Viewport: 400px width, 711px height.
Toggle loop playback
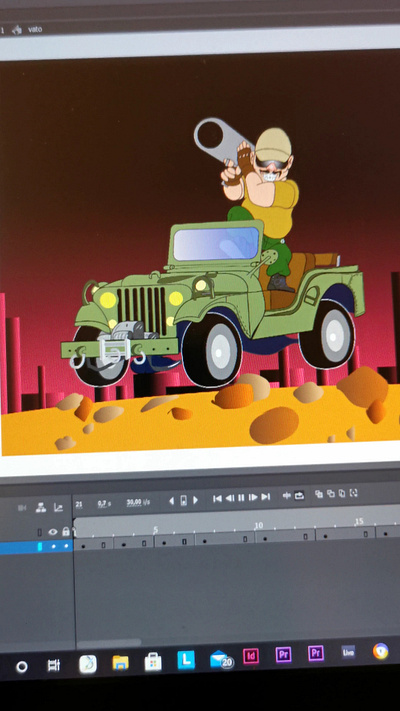point(299,495)
